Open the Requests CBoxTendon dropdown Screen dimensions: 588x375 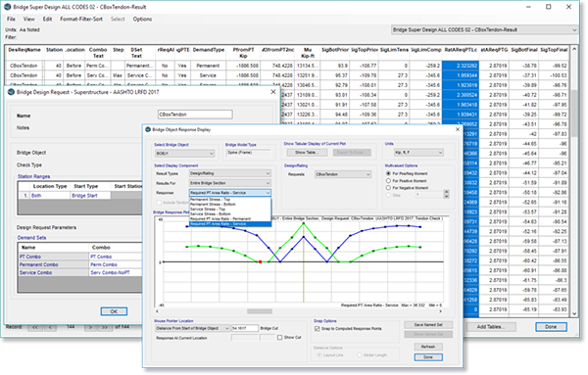tap(343, 174)
